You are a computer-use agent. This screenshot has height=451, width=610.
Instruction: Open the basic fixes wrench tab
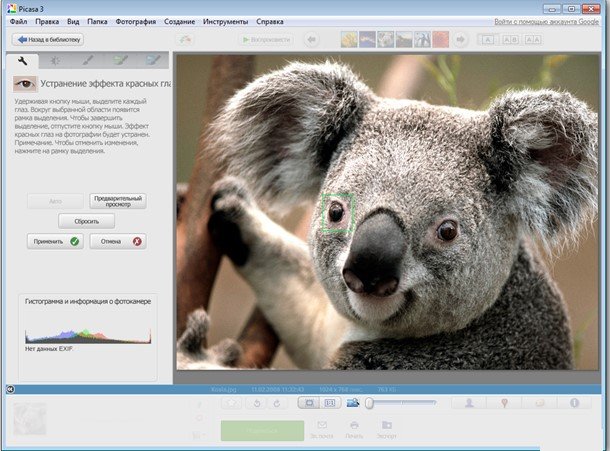coord(23,61)
